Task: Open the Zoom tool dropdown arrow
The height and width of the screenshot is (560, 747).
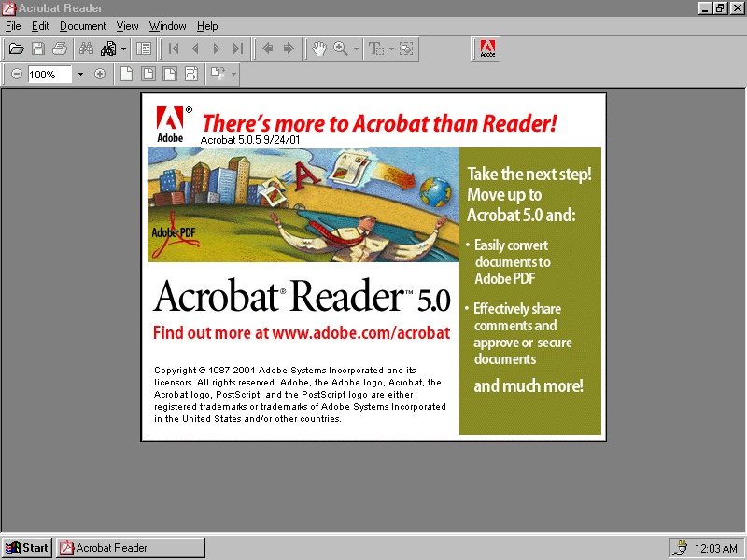Action: point(356,49)
